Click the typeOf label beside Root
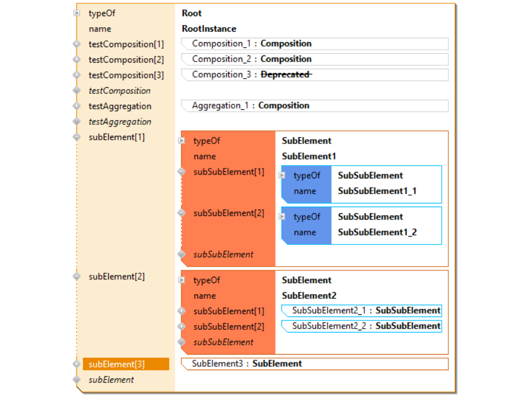This screenshot has width=532, height=399. (102, 13)
